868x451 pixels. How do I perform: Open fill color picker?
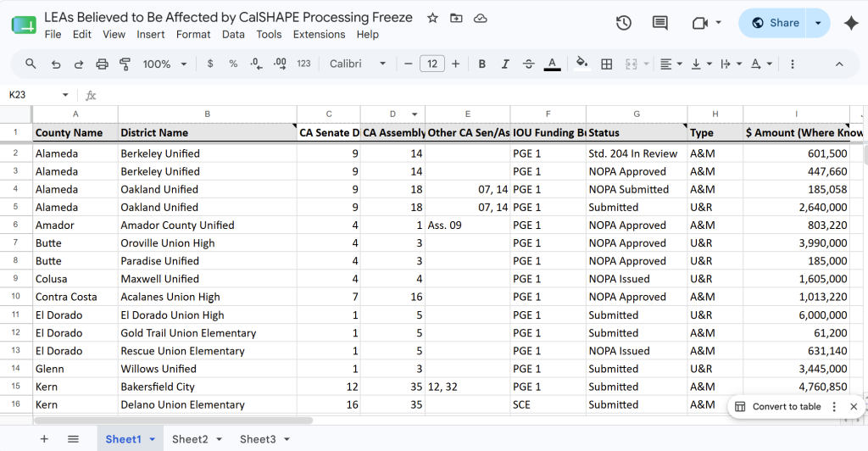pyautogui.click(x=581, y=64)
